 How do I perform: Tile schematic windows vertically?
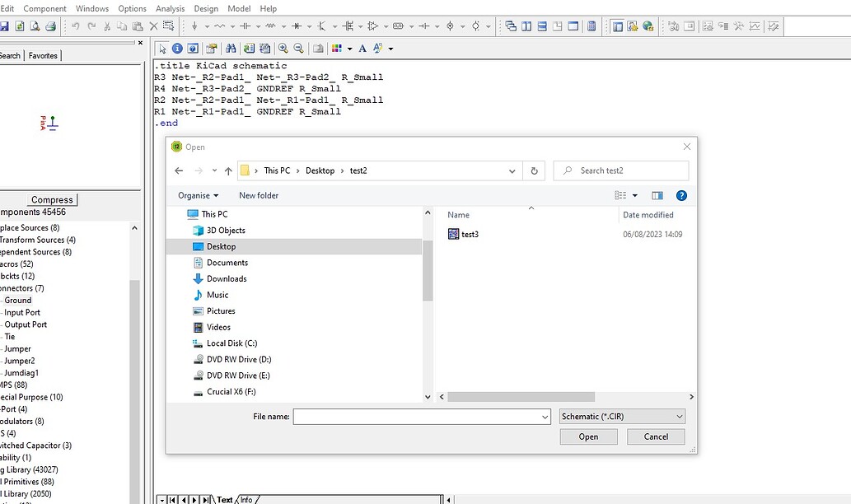click(526, 26)
